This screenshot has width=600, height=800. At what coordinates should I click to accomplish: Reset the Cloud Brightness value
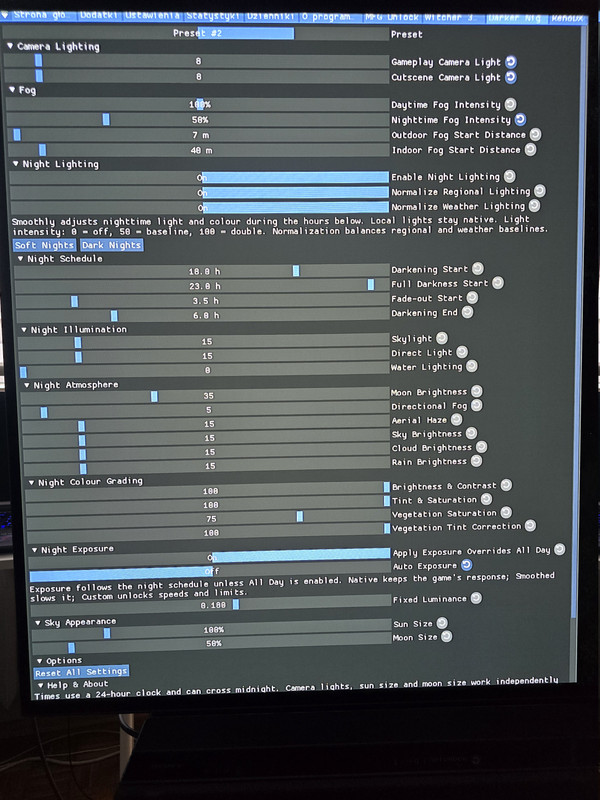click(x=481, y=447)
